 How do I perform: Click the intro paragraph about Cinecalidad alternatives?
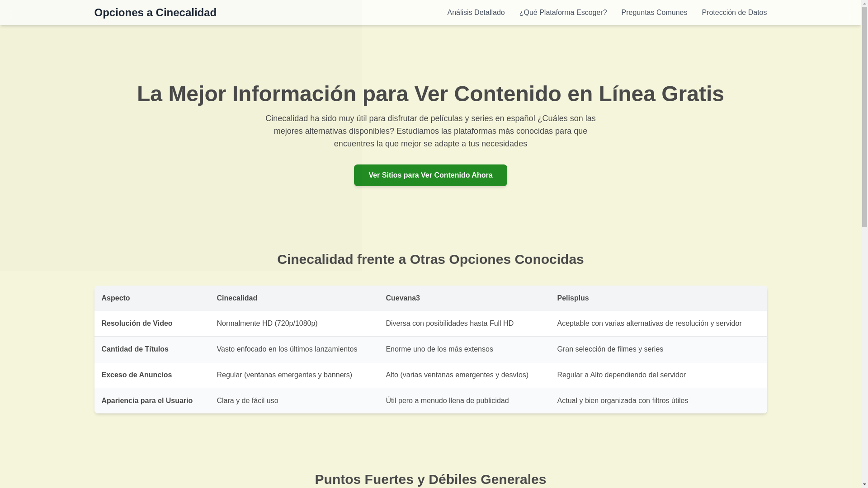(430, 131)
